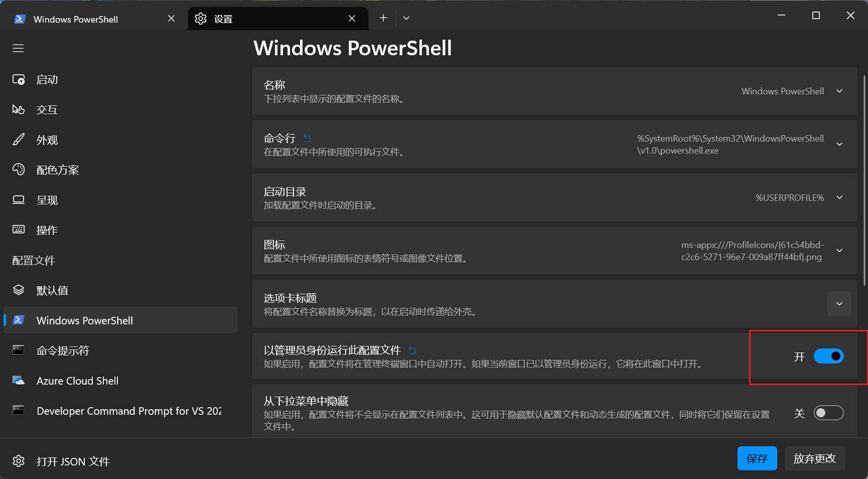Click the 放弃更改 discard button

(815, 458)
